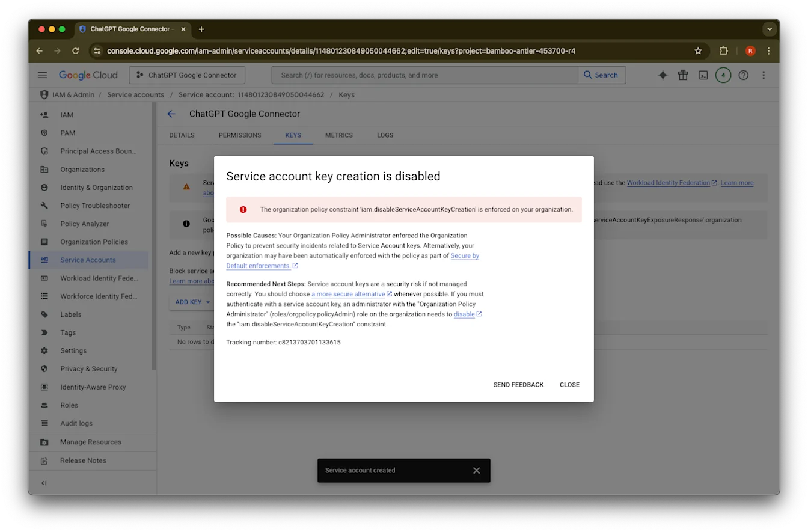Click the browser address bar URL
808x532 pixels.
tap(341, 51)
